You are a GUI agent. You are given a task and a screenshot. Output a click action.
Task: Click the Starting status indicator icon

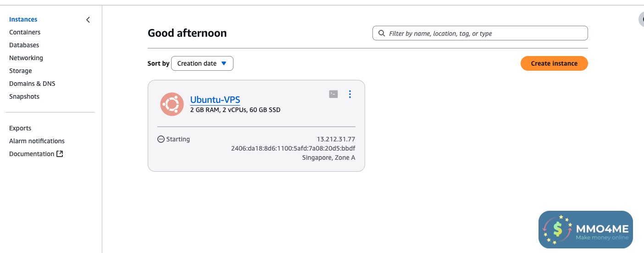[x=161, y=139]
